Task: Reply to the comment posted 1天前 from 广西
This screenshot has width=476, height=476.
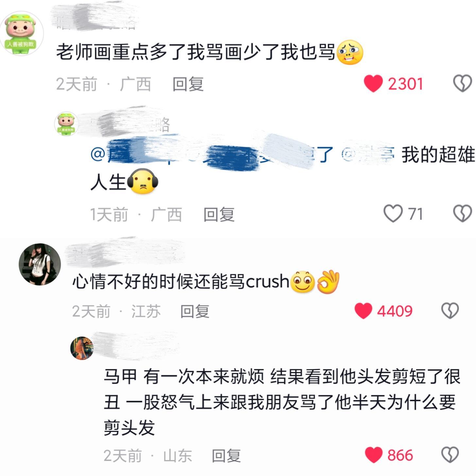Action: (219, 214)
